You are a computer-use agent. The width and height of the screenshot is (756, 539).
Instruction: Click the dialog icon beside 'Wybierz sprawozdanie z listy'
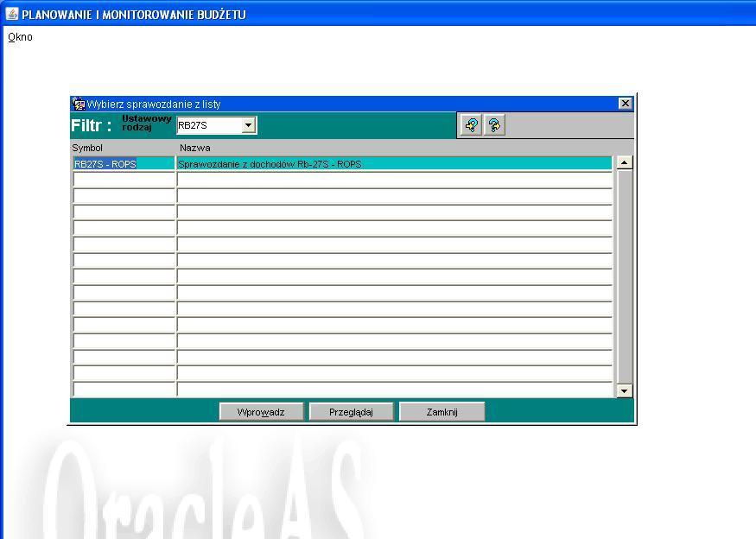tap(78, 104)
